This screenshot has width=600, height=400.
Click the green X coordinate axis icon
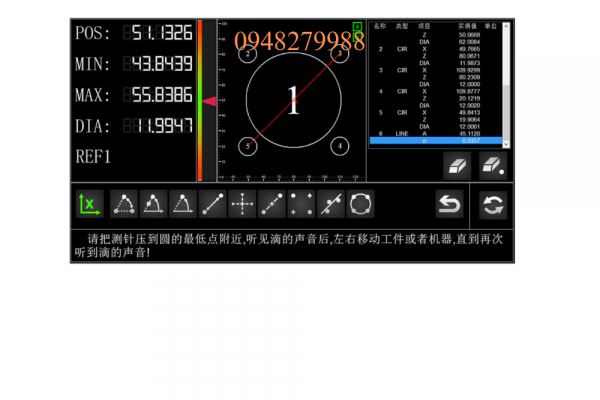coord(90,204)
